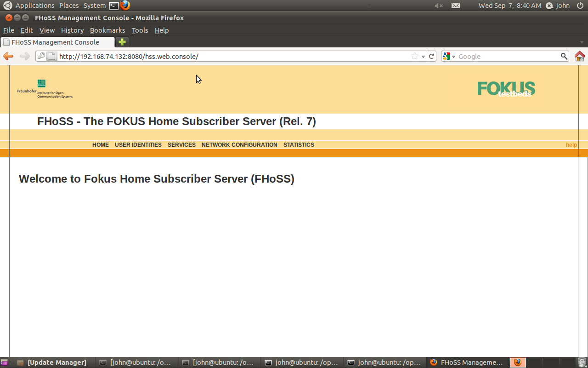Open the mail envelope indicator
This screenshot has height=368, width=588.
pos(455,6)
